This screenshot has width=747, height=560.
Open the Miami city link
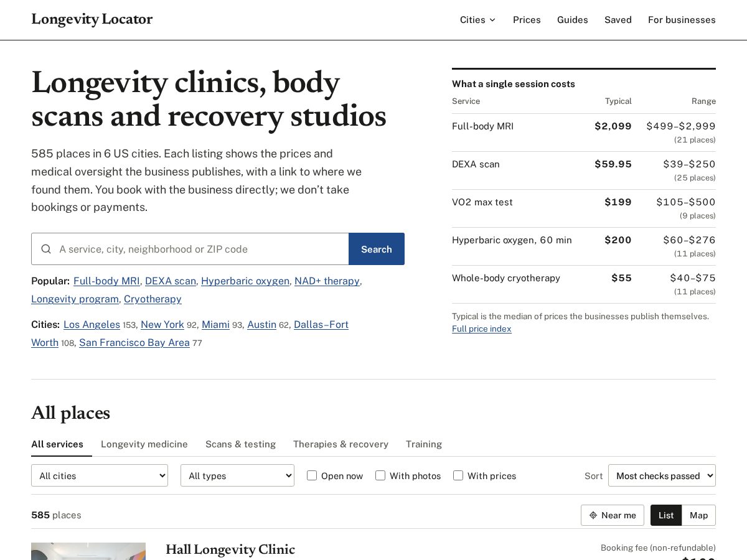(215, 324)
